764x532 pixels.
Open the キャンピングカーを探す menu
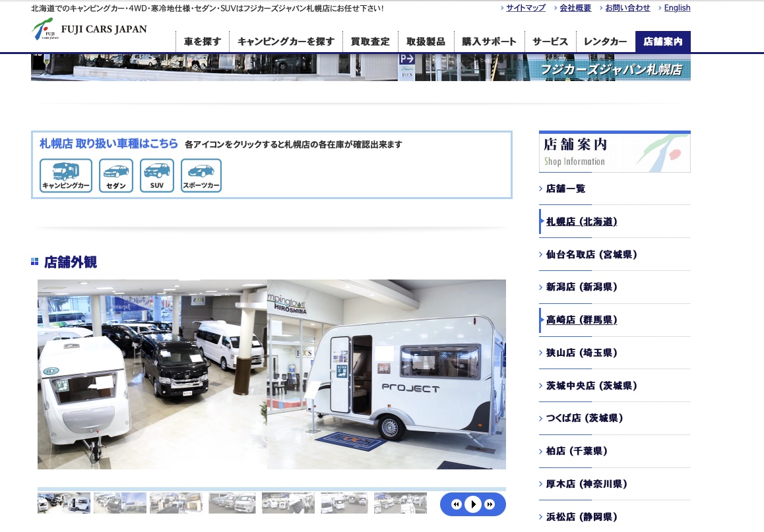286,42
